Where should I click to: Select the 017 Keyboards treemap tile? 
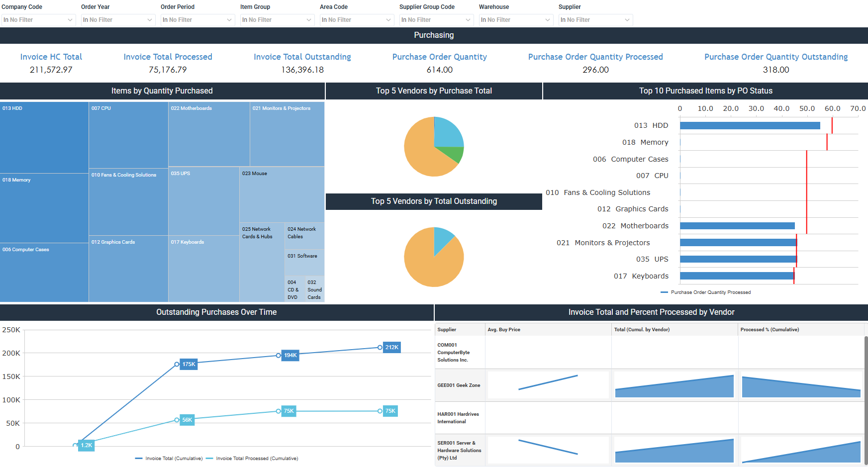pyautogui.click(x=204, y=269)
